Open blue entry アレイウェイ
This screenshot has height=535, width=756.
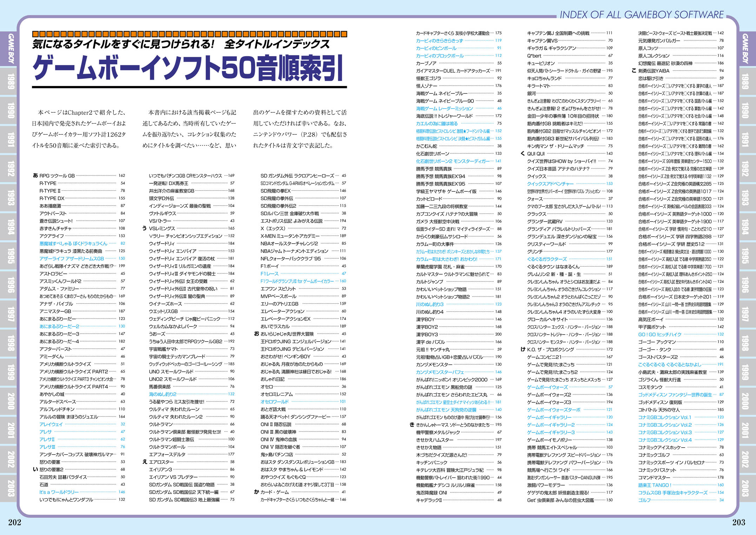pos(51,424)
